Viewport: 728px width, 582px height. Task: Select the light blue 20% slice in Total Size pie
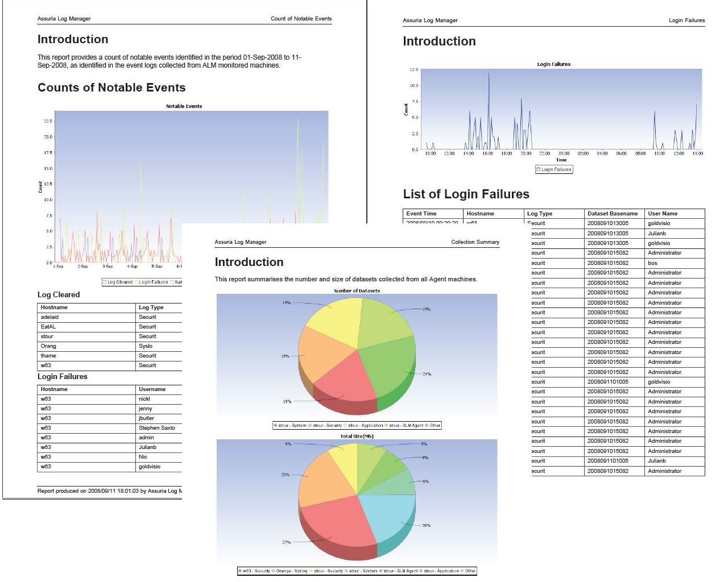[387, 517]
